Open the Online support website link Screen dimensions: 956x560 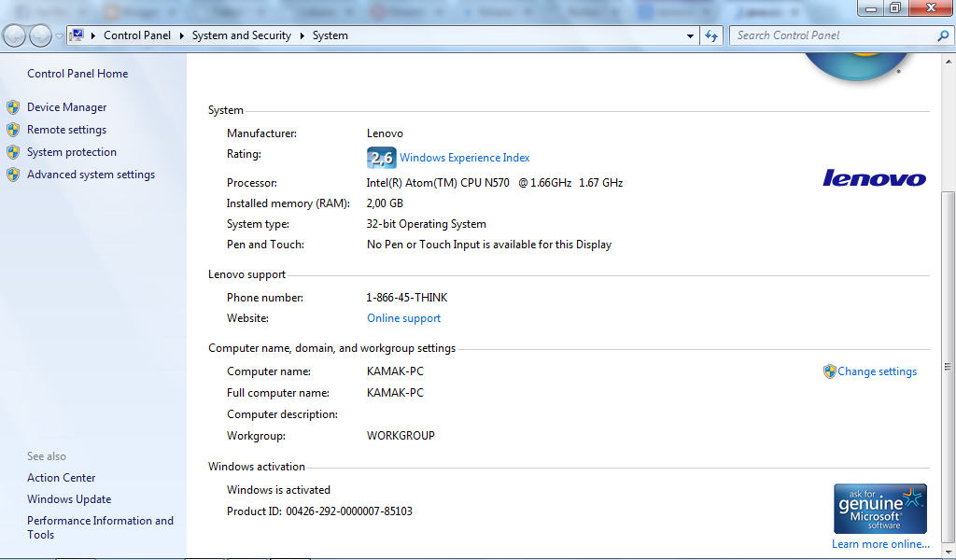click(403, 318)
